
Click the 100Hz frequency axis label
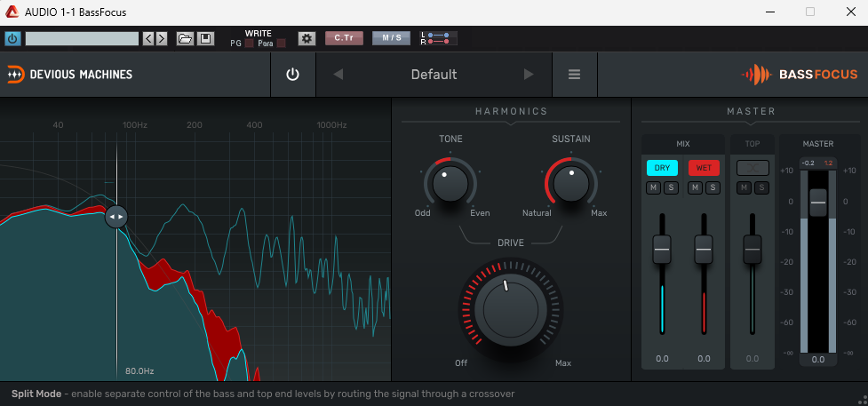tap(134, 125)
